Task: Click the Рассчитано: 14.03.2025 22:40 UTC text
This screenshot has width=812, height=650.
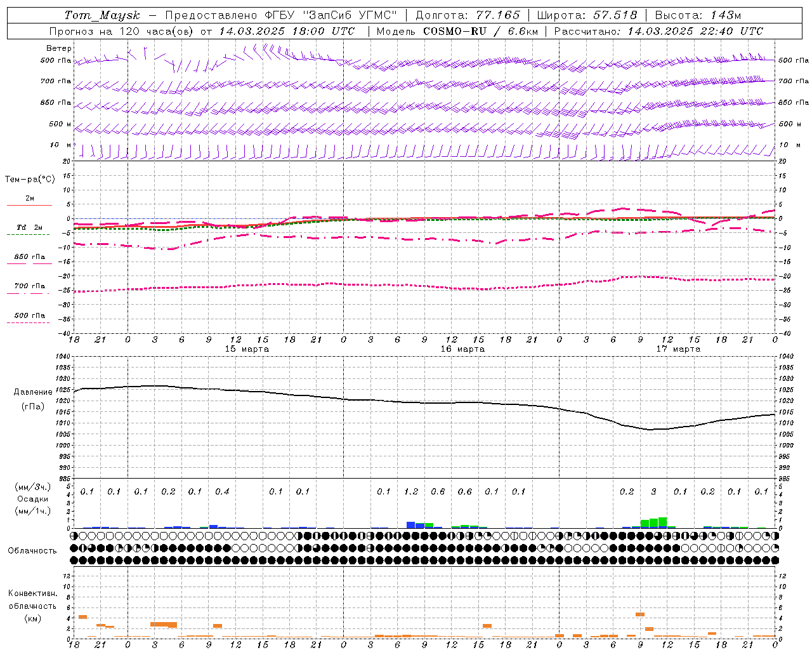Action: [658, 31]
